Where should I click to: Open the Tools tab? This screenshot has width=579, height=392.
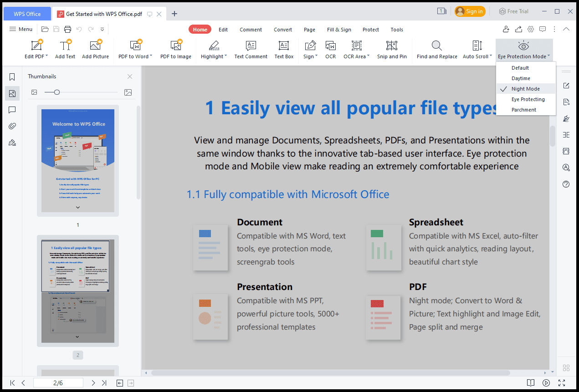tap(397, 30)
